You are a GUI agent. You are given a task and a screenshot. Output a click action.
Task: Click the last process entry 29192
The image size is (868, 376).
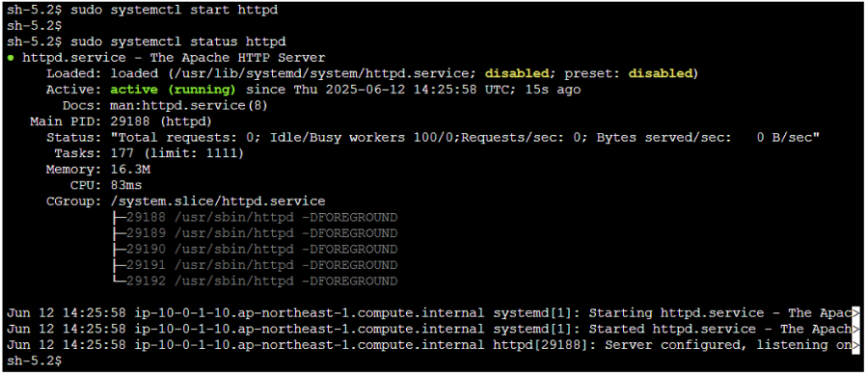(254, 281)
